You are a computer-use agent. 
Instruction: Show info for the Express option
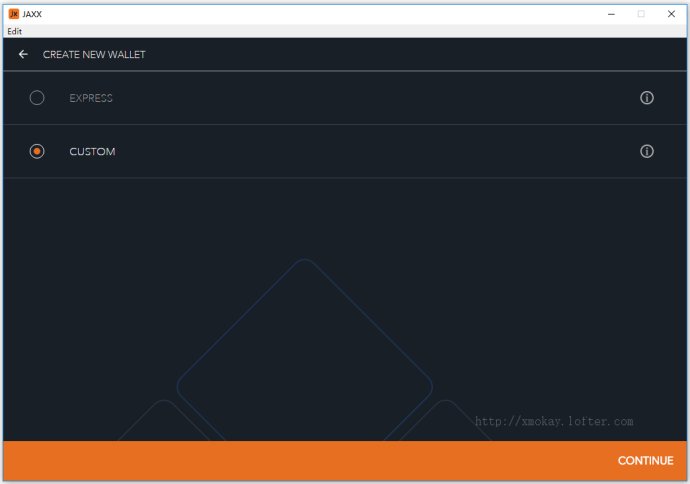646,98
